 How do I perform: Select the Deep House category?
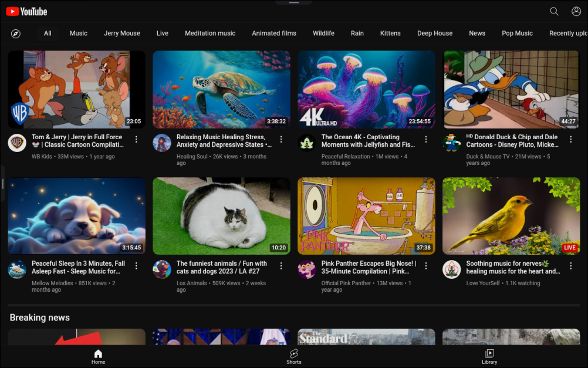[435, 33]
